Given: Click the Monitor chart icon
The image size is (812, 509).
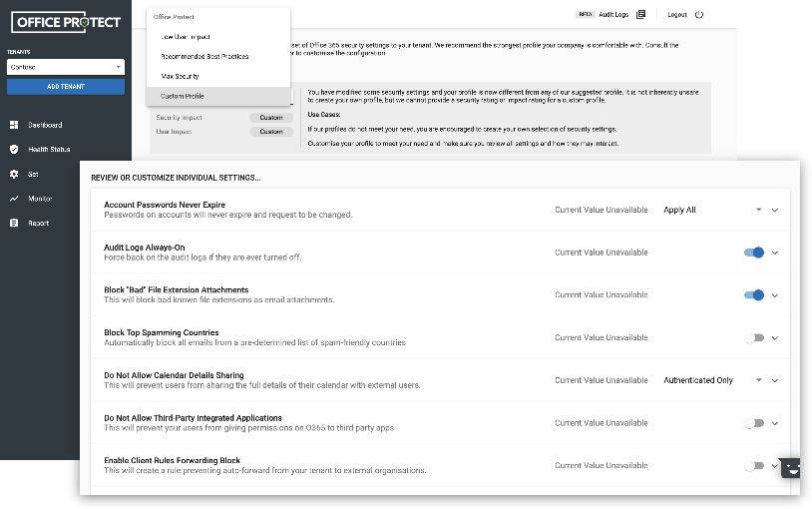Looking at the screenshot, I should tap(14, 199).
